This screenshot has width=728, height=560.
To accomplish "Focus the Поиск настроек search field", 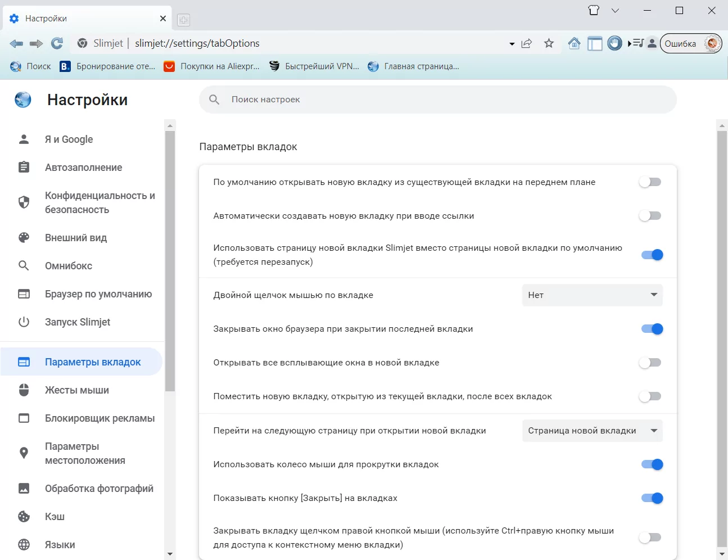I will [438, 100].
